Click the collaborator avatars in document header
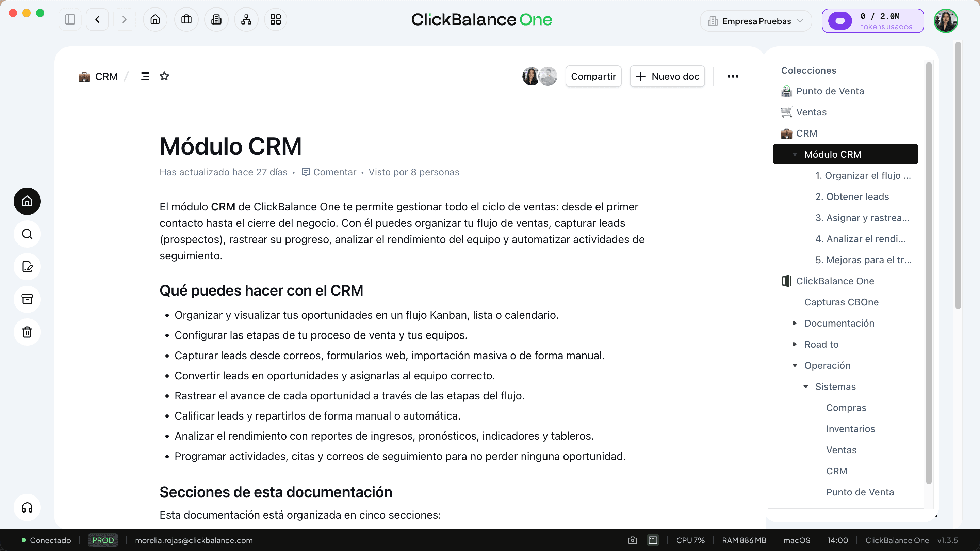The image size is (980, 551). [x=539, y=76]
